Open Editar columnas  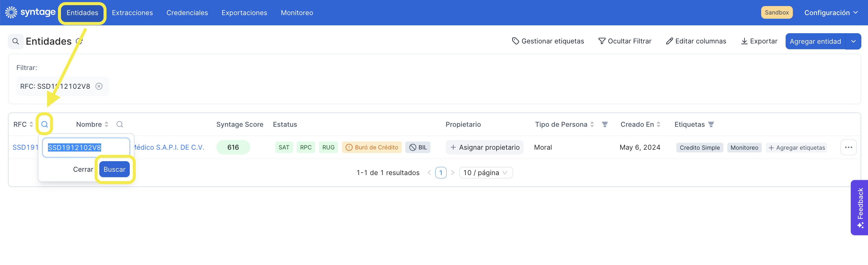(696, 41)
